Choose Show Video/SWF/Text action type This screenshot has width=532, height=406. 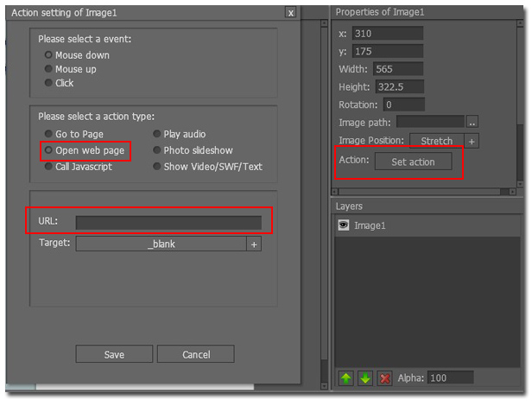tap(157, 167)
